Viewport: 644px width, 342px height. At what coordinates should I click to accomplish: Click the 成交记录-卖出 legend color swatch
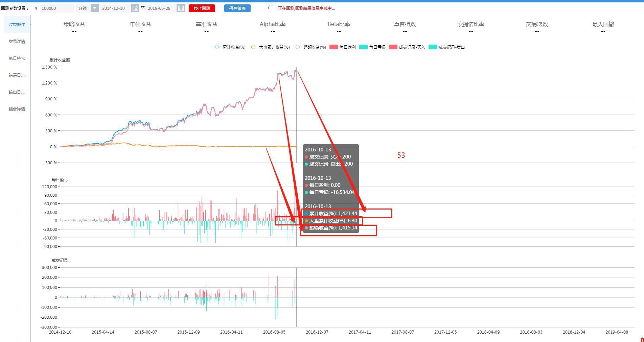tap(433, 47)
